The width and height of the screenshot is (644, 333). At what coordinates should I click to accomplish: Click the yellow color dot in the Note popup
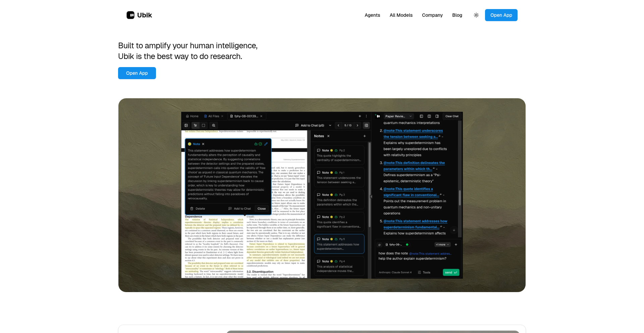point(190,144)
